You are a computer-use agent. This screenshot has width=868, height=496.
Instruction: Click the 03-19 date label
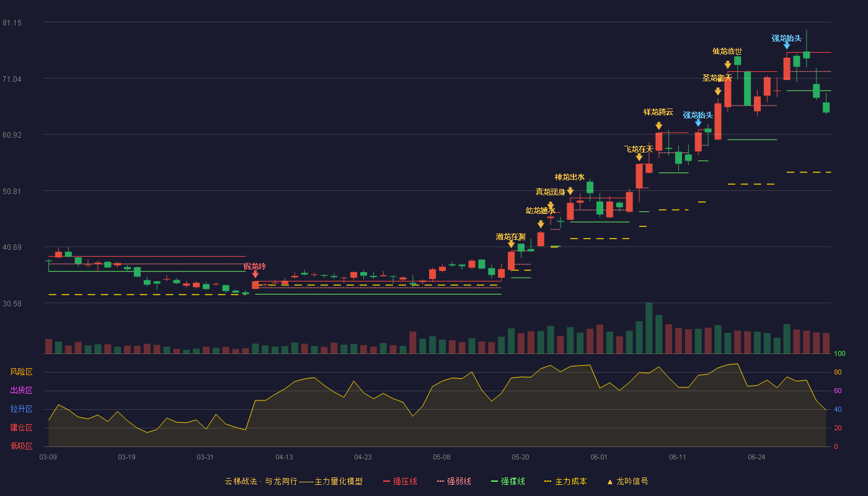(126, 457)
